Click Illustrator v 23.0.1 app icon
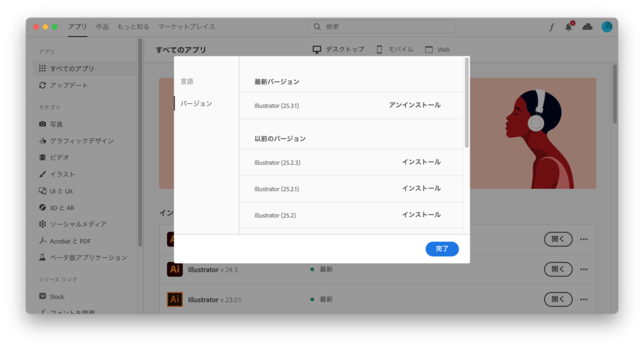The height and width of the screenshot is (348, 644). [175, 300]
